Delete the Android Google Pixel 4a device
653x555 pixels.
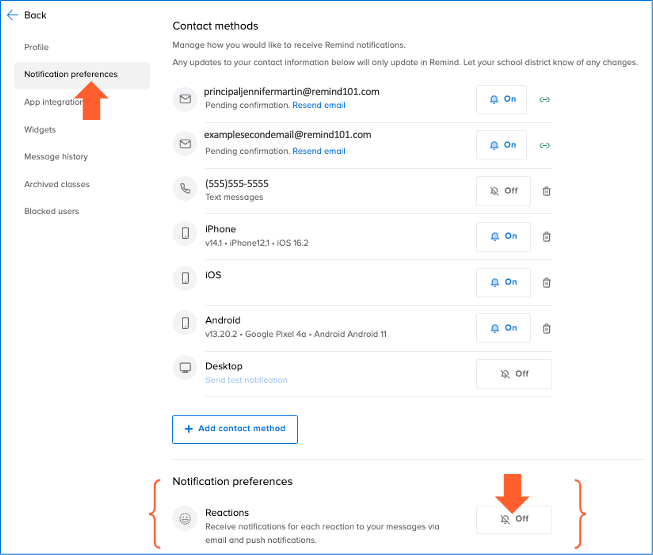tap(546, 328)
